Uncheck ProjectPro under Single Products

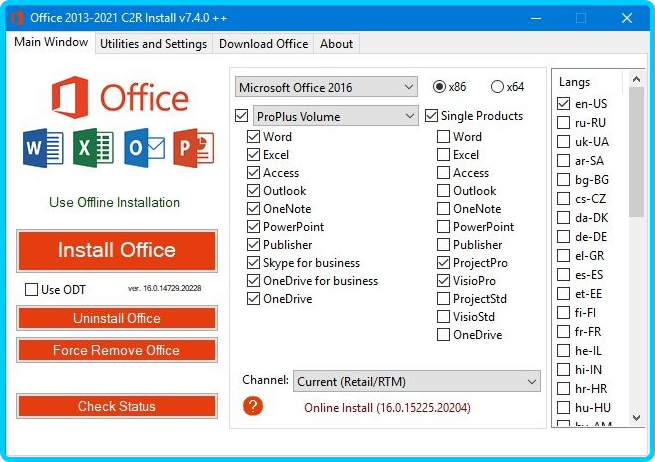click(x=443, y=262)
